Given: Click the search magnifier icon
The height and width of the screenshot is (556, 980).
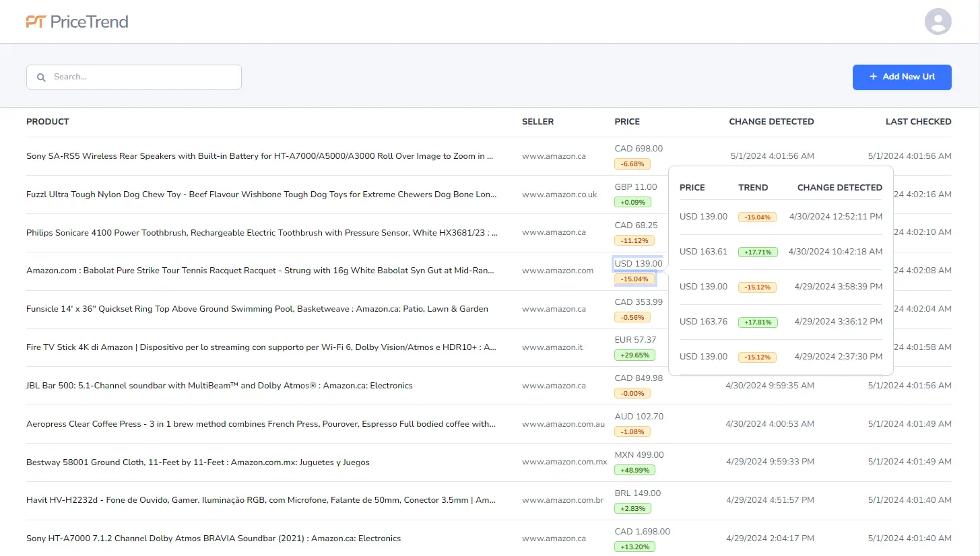Looking at the screenshot, I should pos(41,77).
